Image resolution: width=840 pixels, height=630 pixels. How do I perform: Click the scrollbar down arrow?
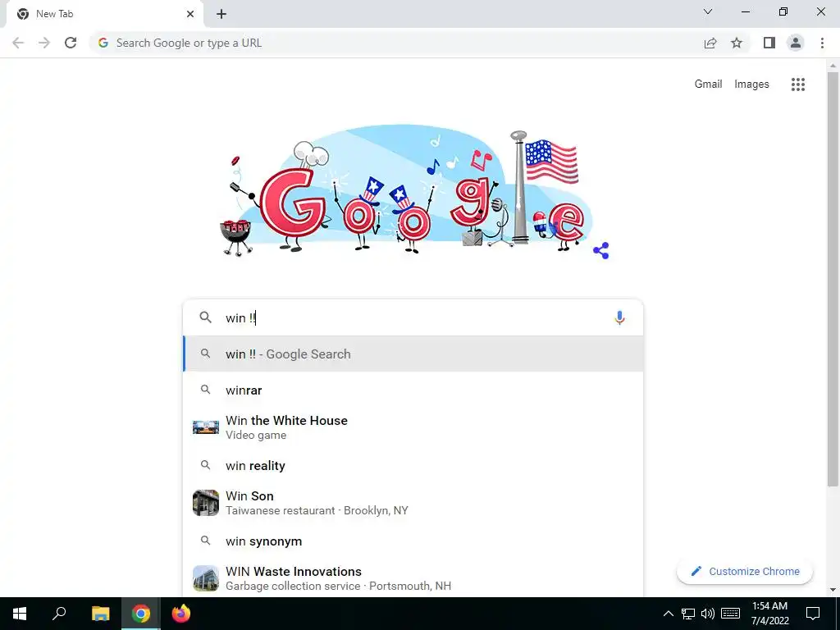833,591
